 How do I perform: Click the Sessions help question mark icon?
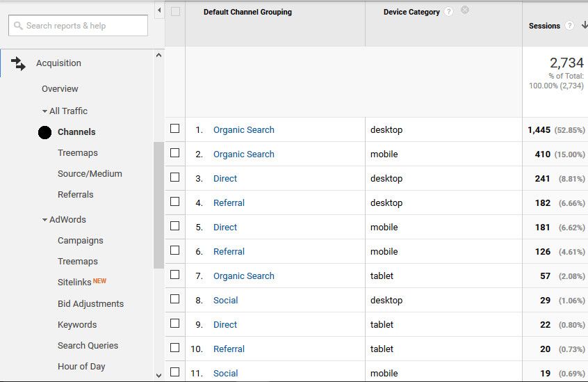(569, 26)
